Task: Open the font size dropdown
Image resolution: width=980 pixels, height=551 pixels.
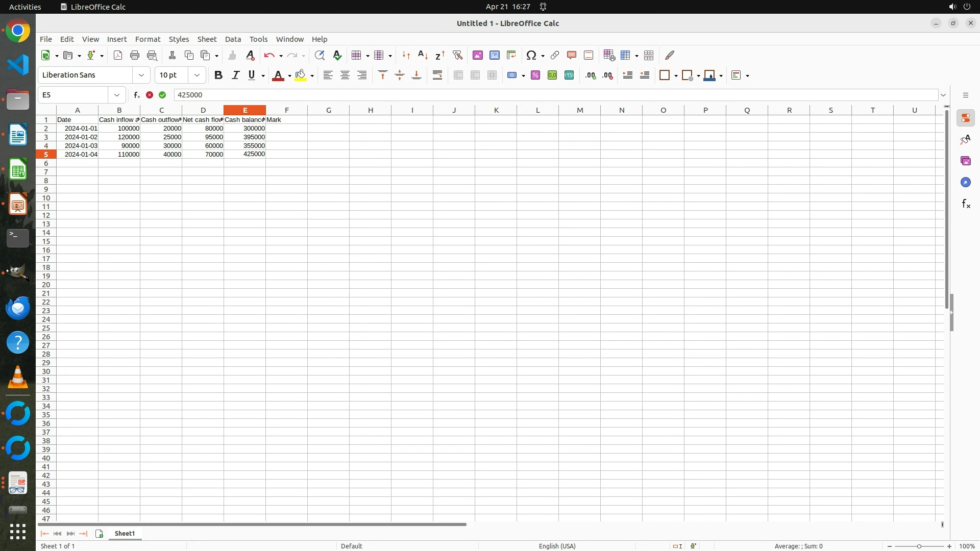Action: (197, 76)
